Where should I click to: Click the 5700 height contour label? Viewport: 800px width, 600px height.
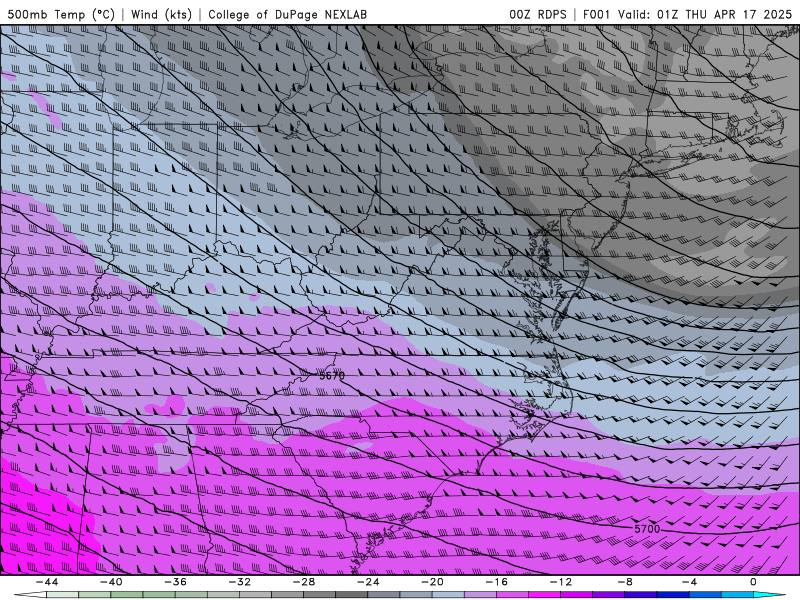click(647, 529)
